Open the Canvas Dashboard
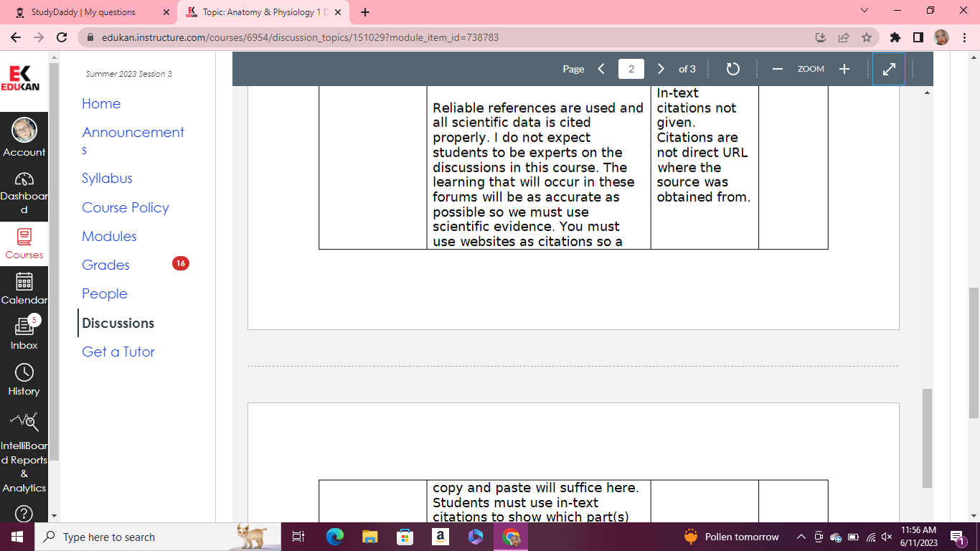This screenshot has height=551, width=980. point(24,192)
